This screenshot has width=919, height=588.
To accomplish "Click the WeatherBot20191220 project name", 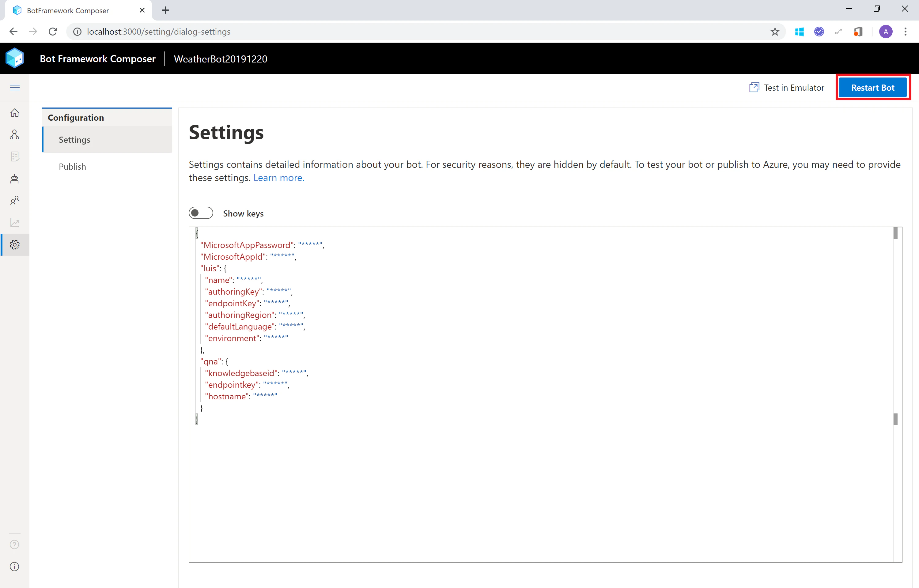I will (x=220, y=59).
